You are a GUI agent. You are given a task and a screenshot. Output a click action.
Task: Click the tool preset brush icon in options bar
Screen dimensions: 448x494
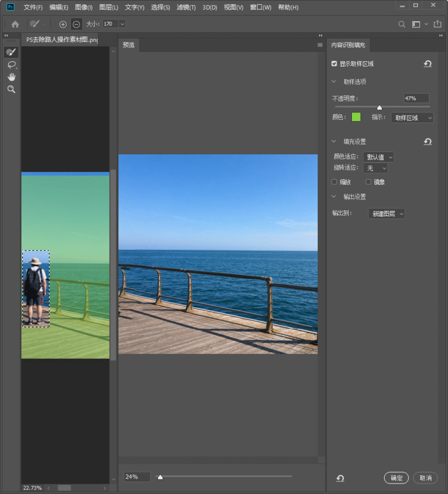tap(35, 24)
